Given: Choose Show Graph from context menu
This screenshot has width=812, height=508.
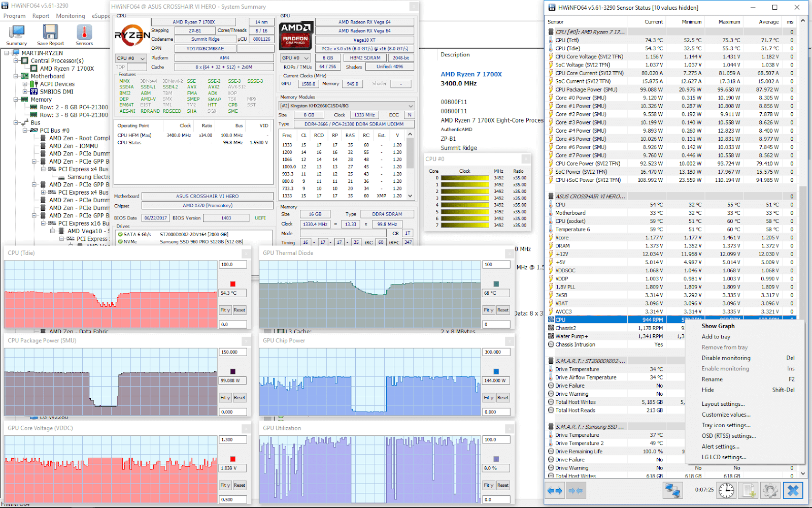Looking at the screenshot, I should [718, 326].
